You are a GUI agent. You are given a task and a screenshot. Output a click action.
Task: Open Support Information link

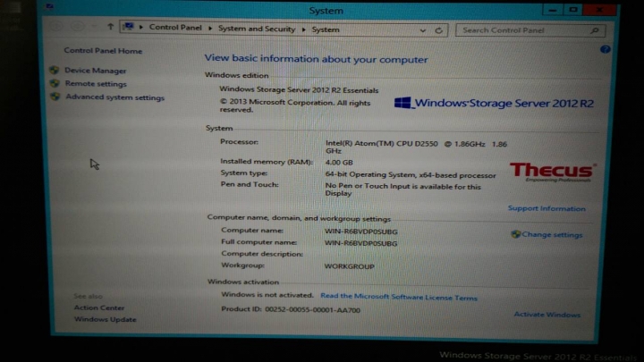[547, 208]
